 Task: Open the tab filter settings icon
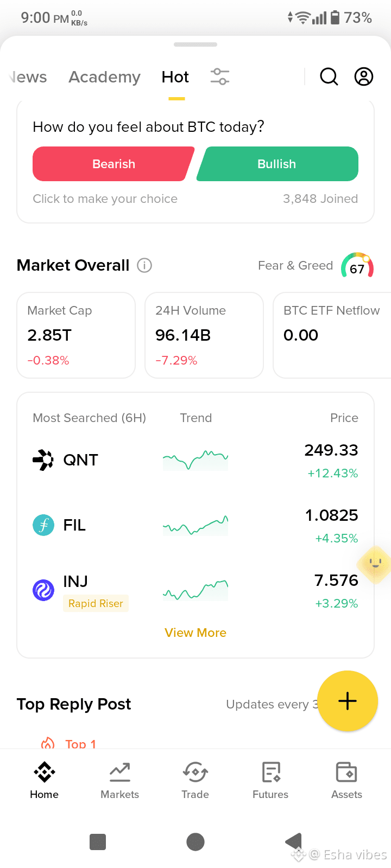(x=220, y=76)
